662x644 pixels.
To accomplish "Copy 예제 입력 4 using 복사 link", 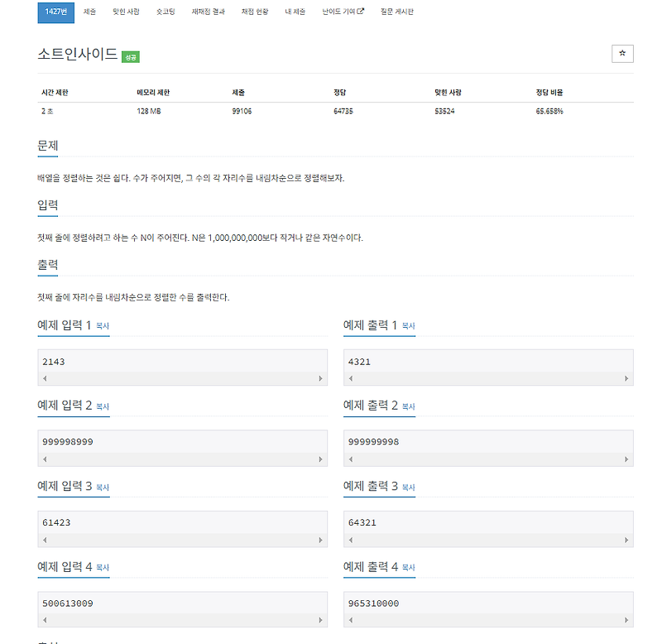I will point(103,568).
